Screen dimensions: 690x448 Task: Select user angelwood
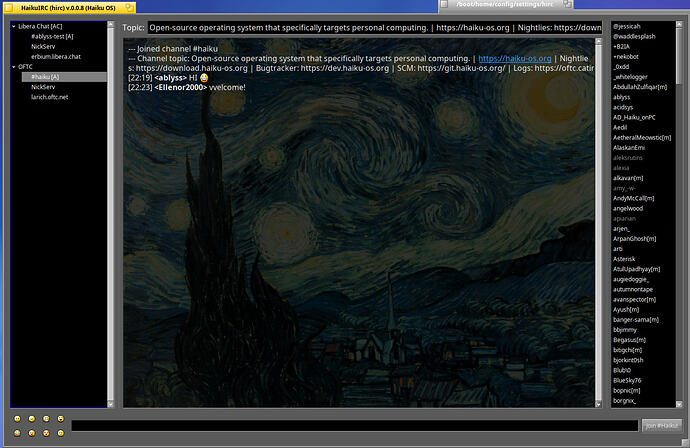click(628, 209)
